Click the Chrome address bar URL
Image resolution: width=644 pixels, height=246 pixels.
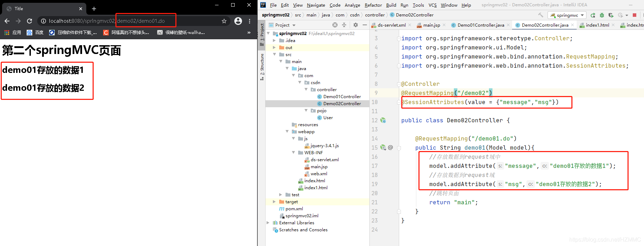pyautogui.click(x=107, y=21)
